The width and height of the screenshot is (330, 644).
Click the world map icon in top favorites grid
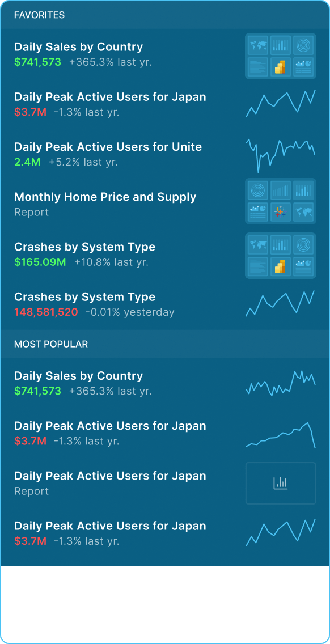pos(258,45)
